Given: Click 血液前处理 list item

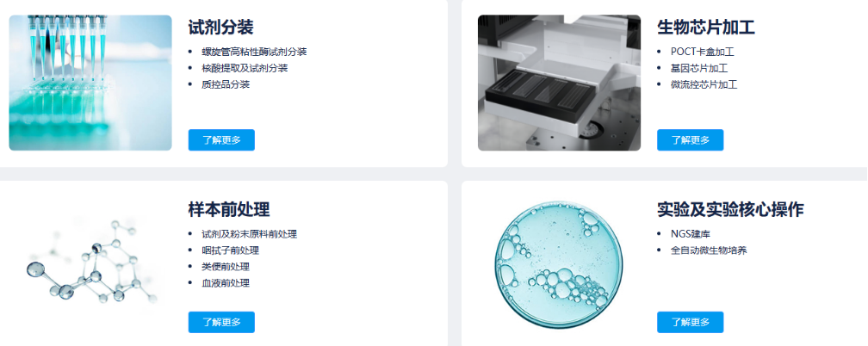Looking at the screenshot, I should [226, 283].
